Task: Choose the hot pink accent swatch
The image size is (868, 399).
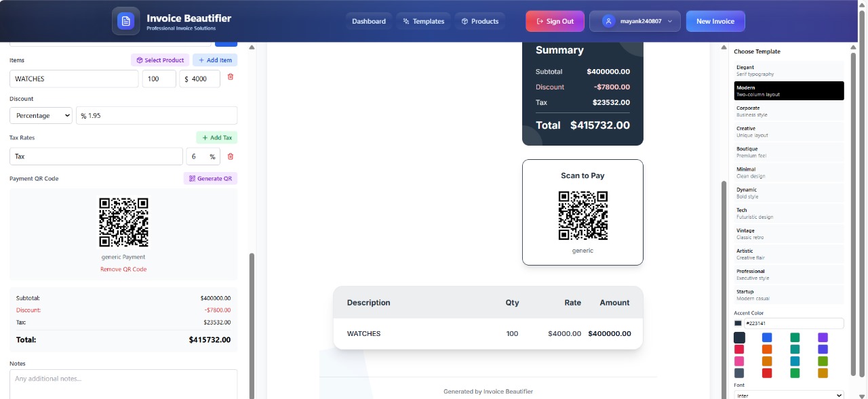Action: 739,361
